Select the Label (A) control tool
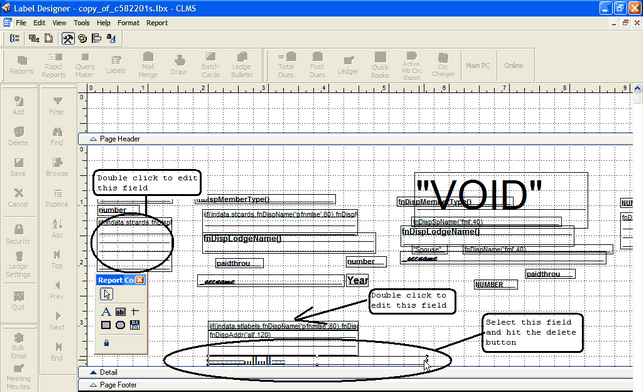The width and height of the screenshot is (643, 392). pos(106,312)
